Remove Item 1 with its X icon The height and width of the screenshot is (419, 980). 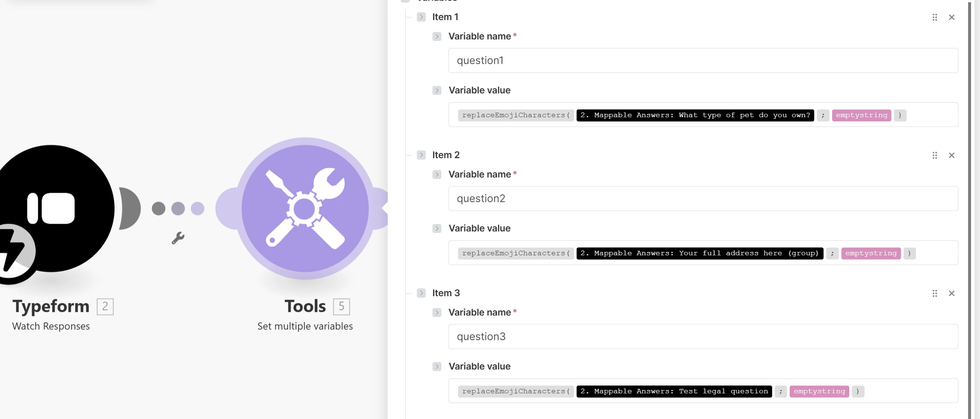click(951, 17)
